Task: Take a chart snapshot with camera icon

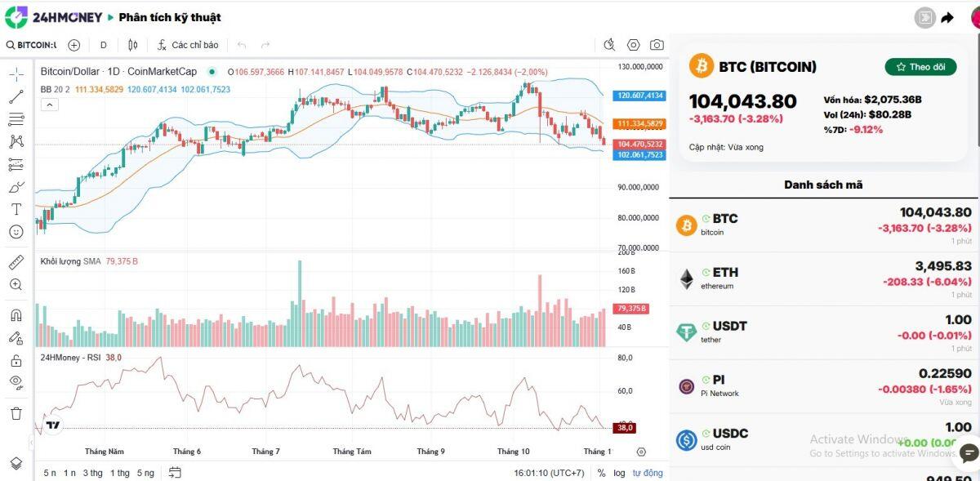Action: (x=657, y=45)
